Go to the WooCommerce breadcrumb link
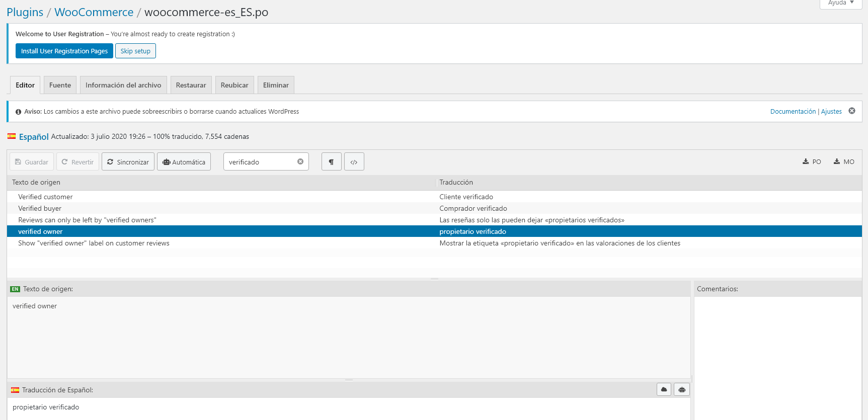Screen dimensions: 868x420 pos(94,12)
